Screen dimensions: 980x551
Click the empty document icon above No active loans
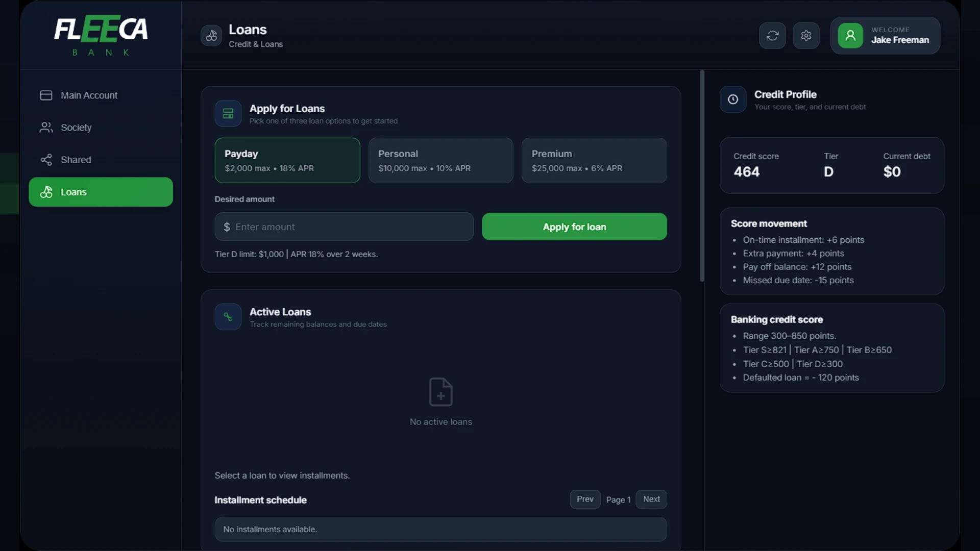pyautogui.click(x=441, y=392)
